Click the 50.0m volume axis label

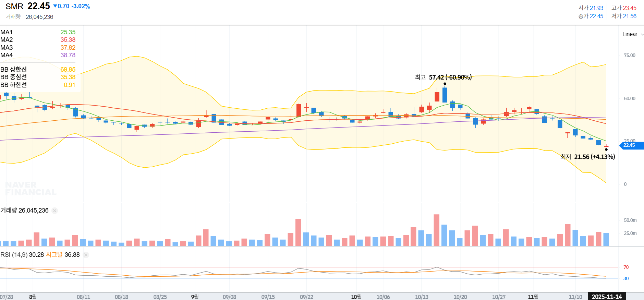coord(630,220)
